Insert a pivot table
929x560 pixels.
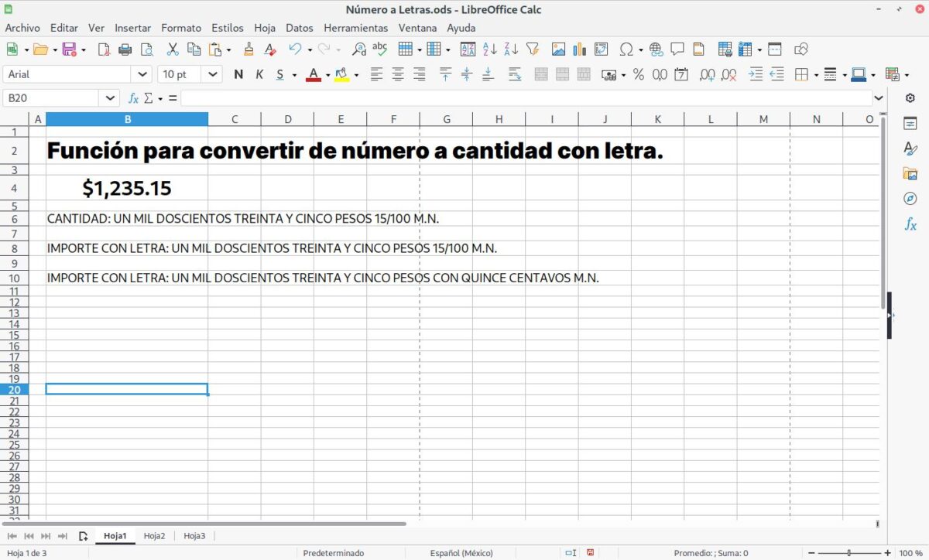(601, 50)
